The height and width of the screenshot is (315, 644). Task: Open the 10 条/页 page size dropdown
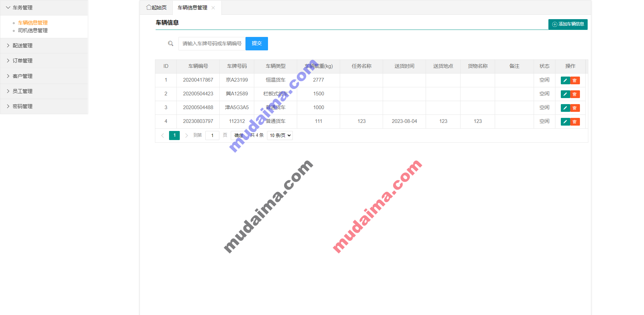(280, 135)
